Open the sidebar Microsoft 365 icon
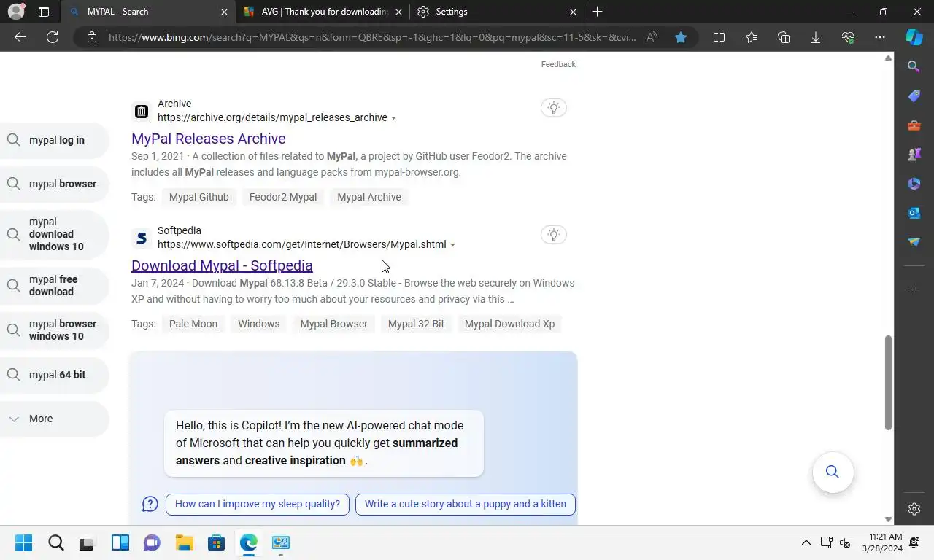This screenshot has height=560, width=934. 914,184
